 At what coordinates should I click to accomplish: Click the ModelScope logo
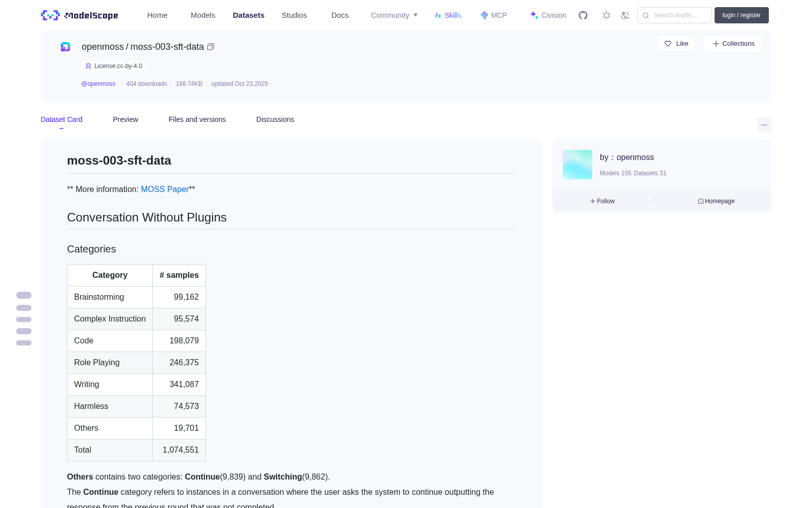79,15
